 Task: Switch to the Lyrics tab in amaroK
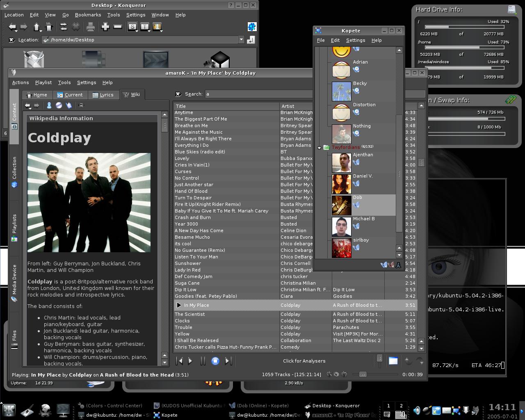click(x=103, y=95)
